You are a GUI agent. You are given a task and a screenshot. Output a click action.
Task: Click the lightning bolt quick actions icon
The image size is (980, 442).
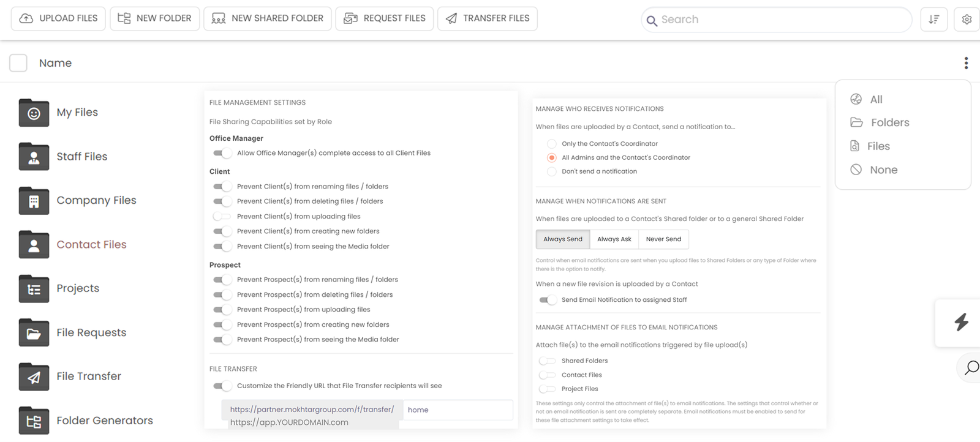pyautogui.click(x=961, y=322)
